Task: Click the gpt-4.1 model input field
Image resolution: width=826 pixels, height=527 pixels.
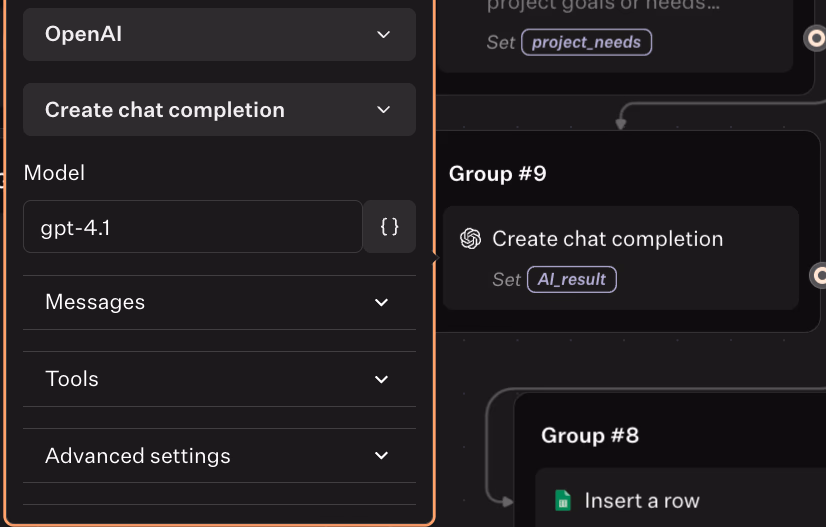Action: pyautogui.click(x=193, y=227)
